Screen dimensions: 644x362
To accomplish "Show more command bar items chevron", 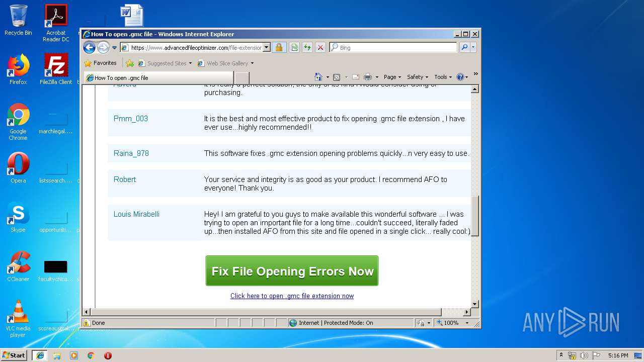I will [x=475, y=74].
